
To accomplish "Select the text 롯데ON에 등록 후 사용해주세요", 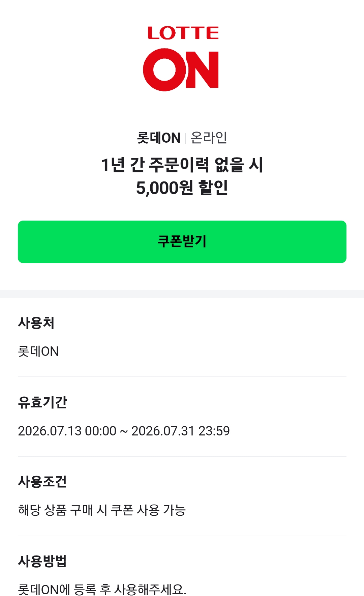I will [x=102, y=589].
